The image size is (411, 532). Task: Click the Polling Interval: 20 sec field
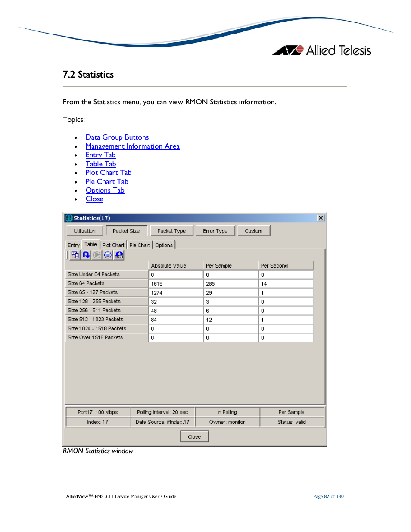click(162, 412)
